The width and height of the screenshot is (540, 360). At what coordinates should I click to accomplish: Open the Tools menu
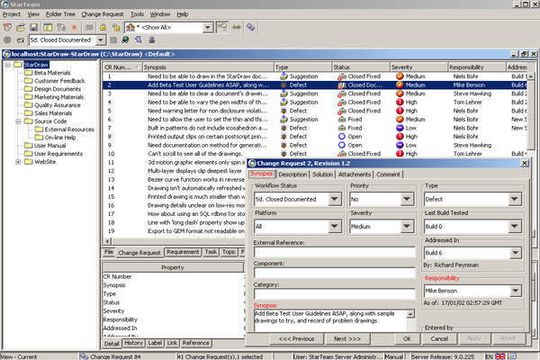tap(137, 14)
